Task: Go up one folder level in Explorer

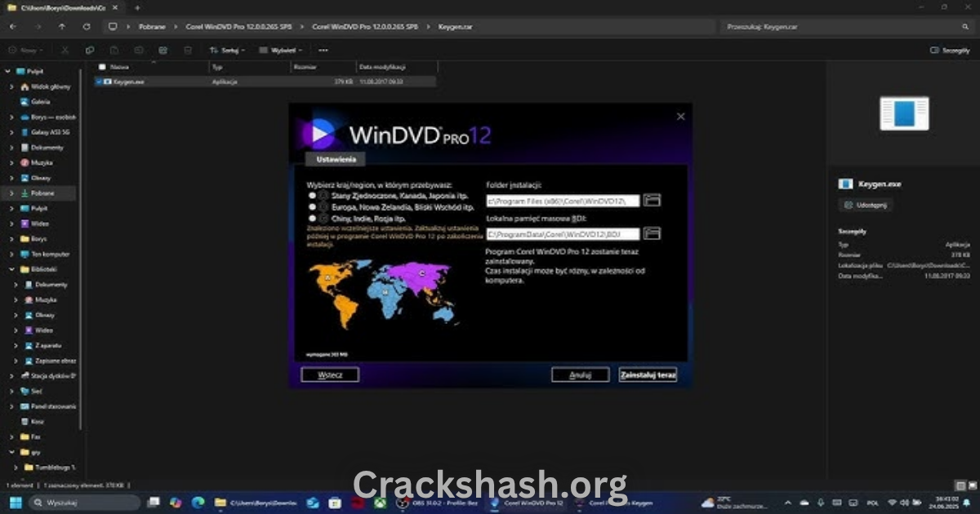Action: (62, 26)
